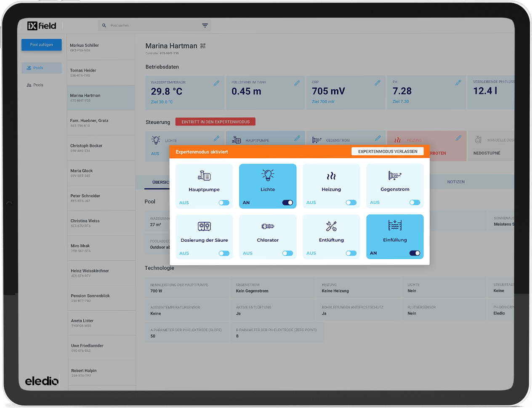Image resolution: width=532 pixels, height=408 pixels.
Task: Edit the ORP value with pencil icon
Action: pos(378,83)
